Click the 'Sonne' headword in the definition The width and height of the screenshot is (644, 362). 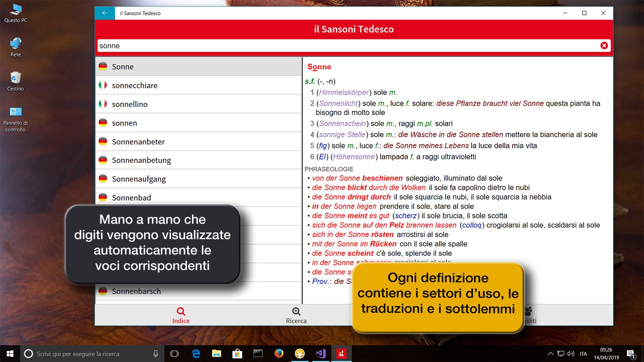click(319, 67)
